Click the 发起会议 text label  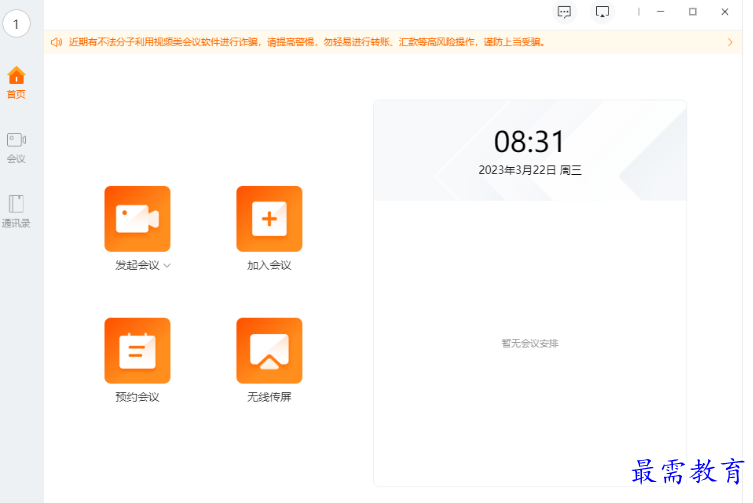(x=137, y=265)
